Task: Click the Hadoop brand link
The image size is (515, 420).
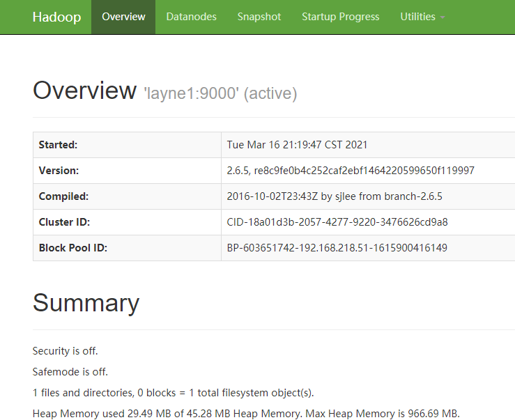Action: click(56, 17)
